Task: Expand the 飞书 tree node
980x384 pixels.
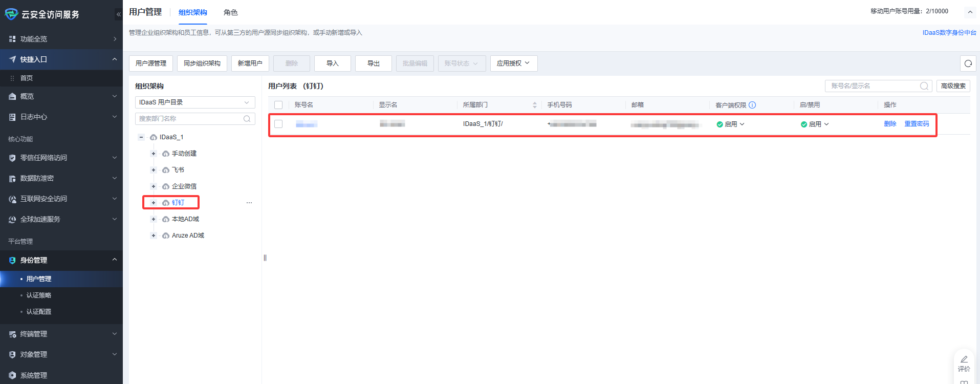Action: tap(153, 170)
